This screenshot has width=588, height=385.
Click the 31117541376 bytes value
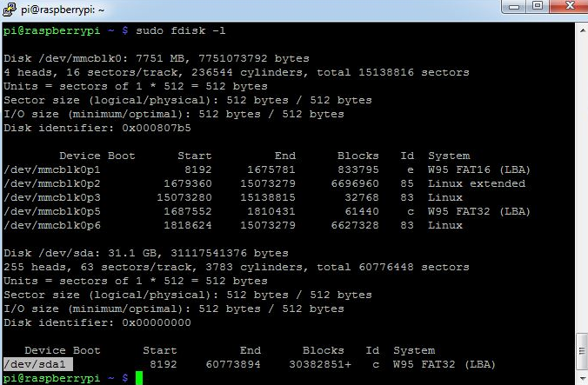pyautogui.click(x=230, y=253)
